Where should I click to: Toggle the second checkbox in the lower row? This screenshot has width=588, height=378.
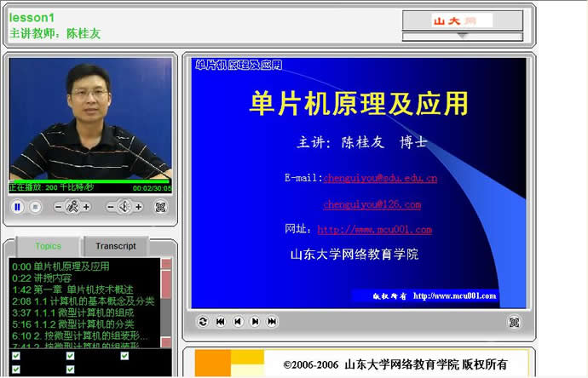[x=70, y=369]
